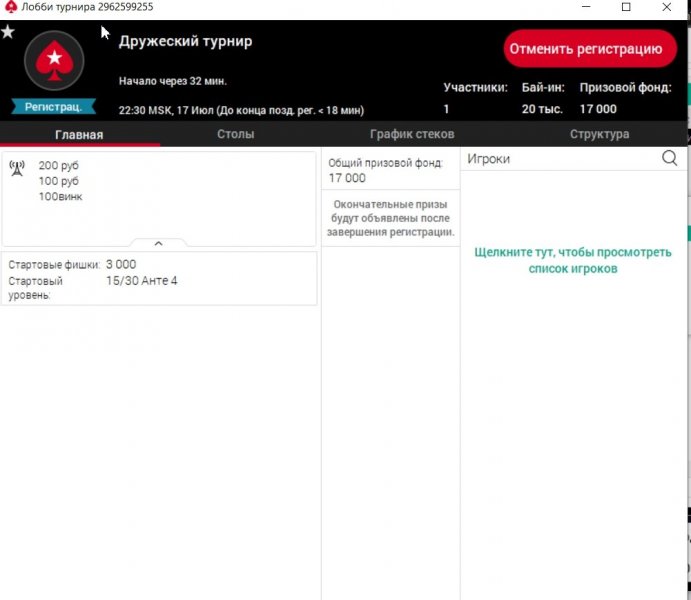Click the magnifier search icon in Игроки
The image size is (691, 600).
coord(669,158)
